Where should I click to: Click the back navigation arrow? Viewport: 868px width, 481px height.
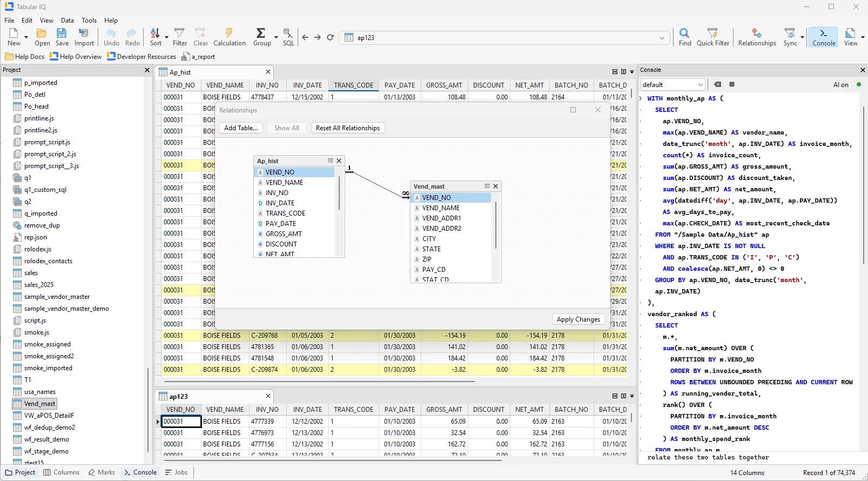[305, 37]
